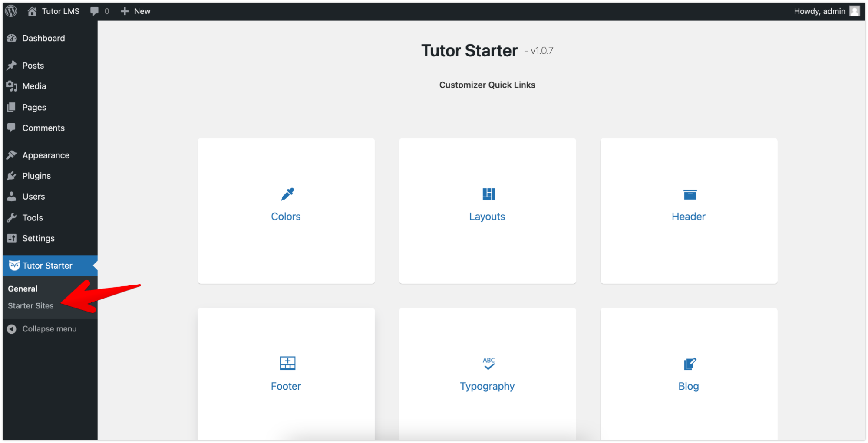Click the Layouts grid icon

[488, 194]
